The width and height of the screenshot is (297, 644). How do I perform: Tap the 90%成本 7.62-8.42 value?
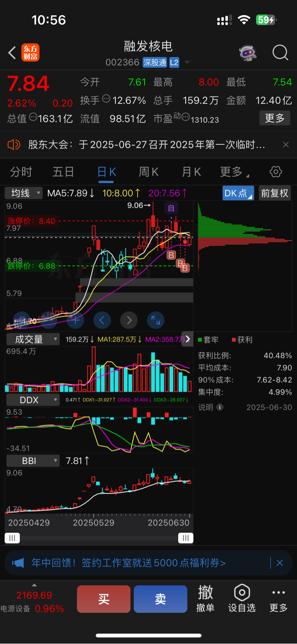275,380
